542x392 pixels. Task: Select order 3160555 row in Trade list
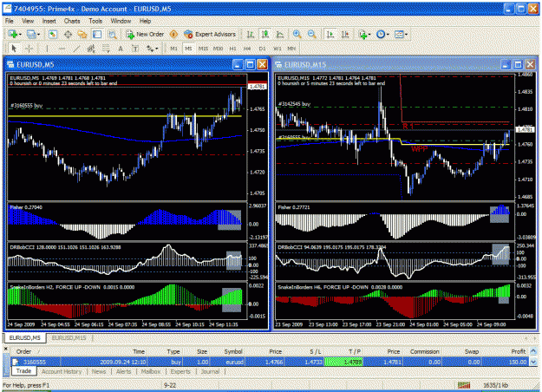pyautogui.click(x=270, y=362)
